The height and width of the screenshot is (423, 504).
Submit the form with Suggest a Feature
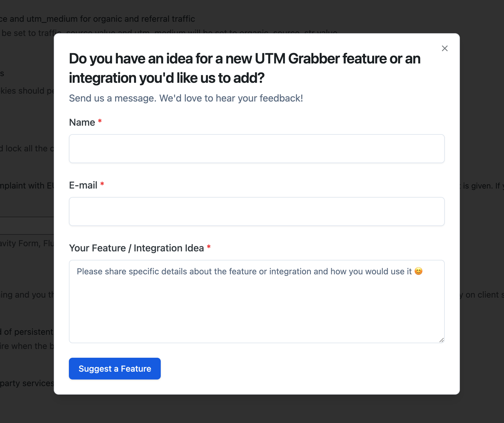115,368
